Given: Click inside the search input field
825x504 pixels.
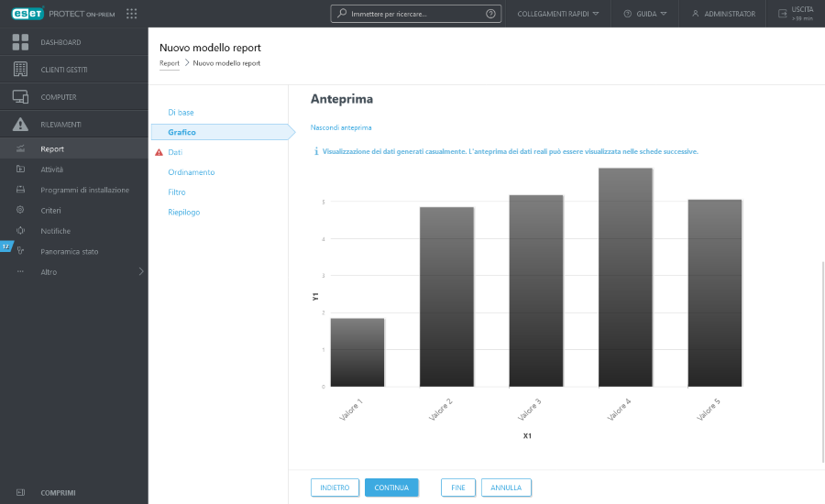Looking at the screenshot, I should click(412, 14).
